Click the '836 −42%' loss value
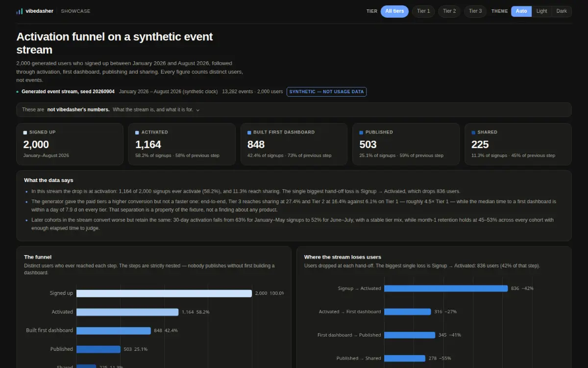This screenshot has height=368, width=588. pos(522,289)
